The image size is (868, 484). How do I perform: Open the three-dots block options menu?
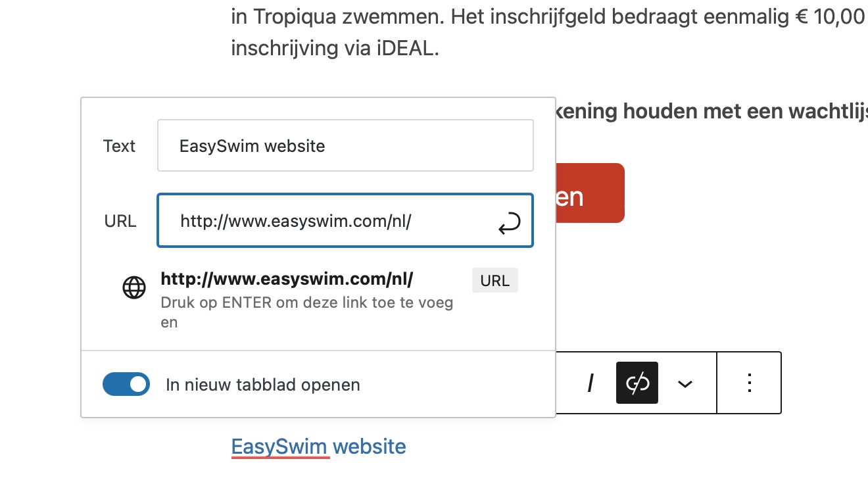[x=749, y=383]
